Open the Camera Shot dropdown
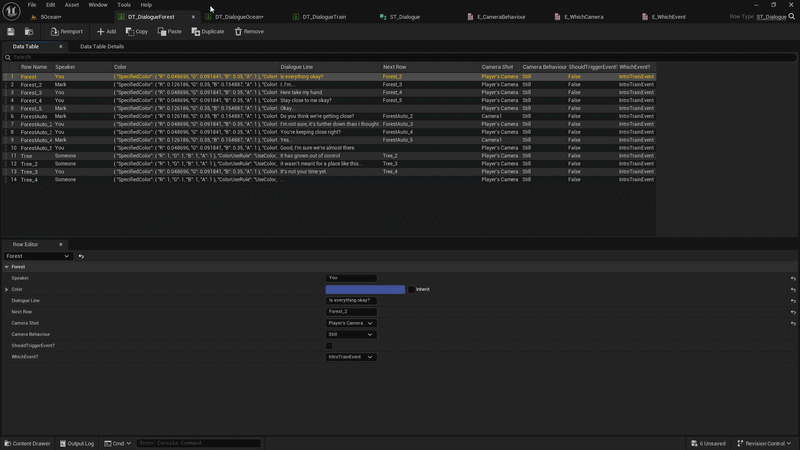Viewport: 800px width, 450px height. pos(351,323)
